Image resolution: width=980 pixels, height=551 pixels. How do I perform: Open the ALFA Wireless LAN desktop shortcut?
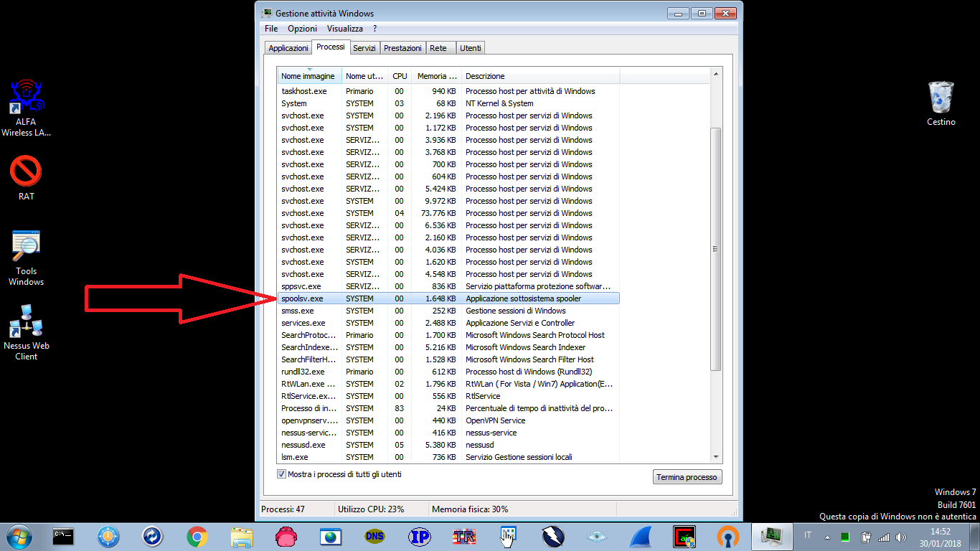point(27,108)
